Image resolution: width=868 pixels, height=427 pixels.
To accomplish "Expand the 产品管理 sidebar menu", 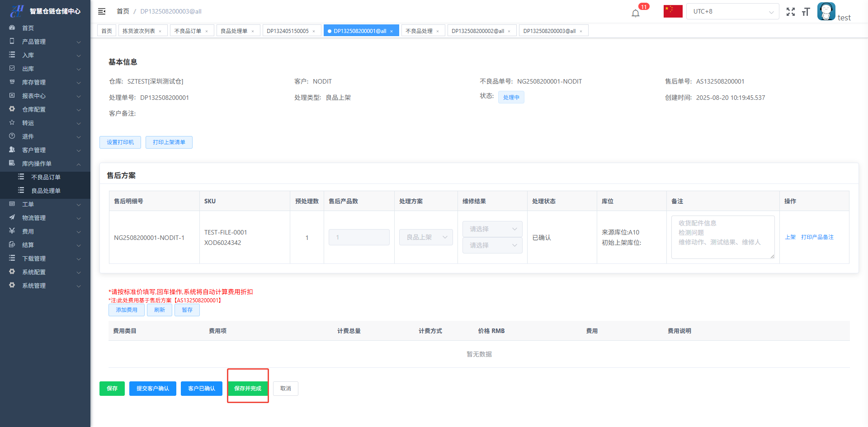I will tap(45, 42).
